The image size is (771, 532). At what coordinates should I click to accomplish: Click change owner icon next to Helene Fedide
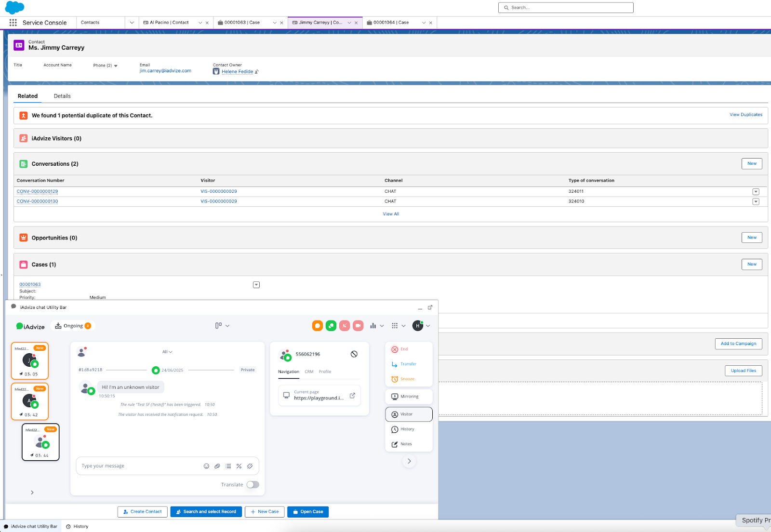[257, 72]
